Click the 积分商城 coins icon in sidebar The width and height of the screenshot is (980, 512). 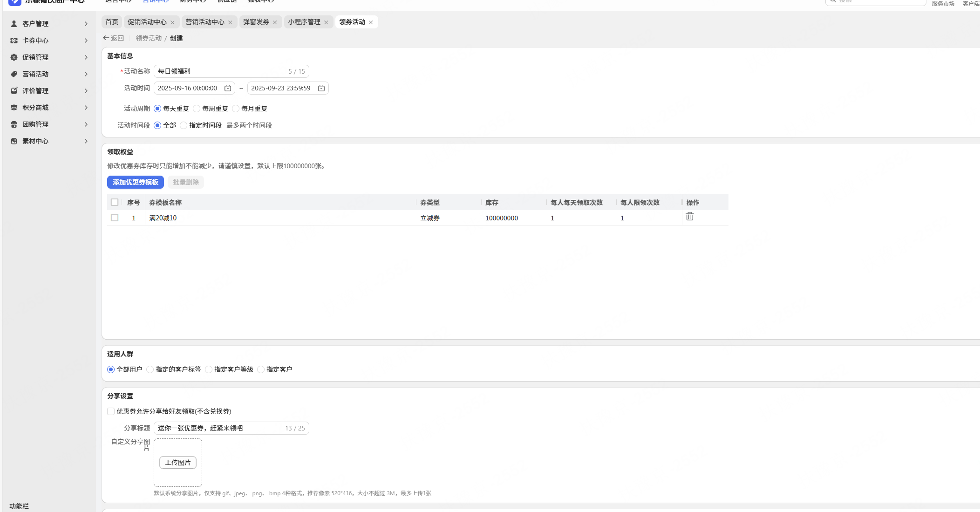14,108
